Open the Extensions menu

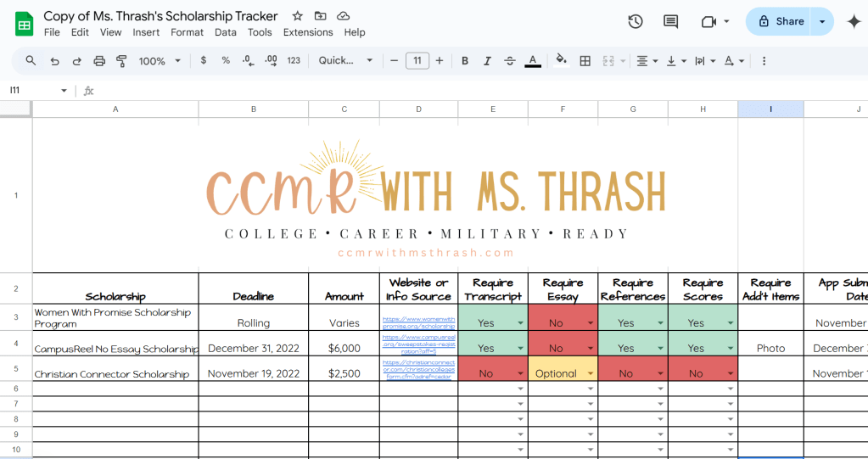[308, 32]
